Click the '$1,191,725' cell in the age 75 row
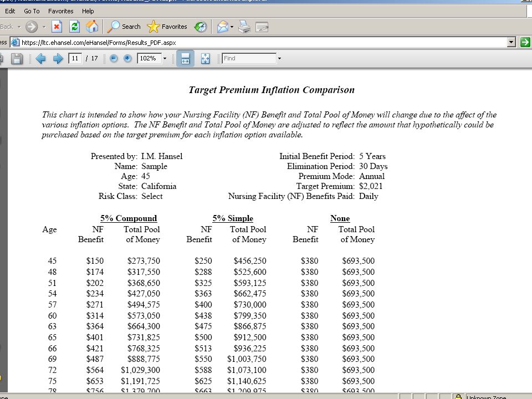The image size is (532, 399). pos(140,381)
